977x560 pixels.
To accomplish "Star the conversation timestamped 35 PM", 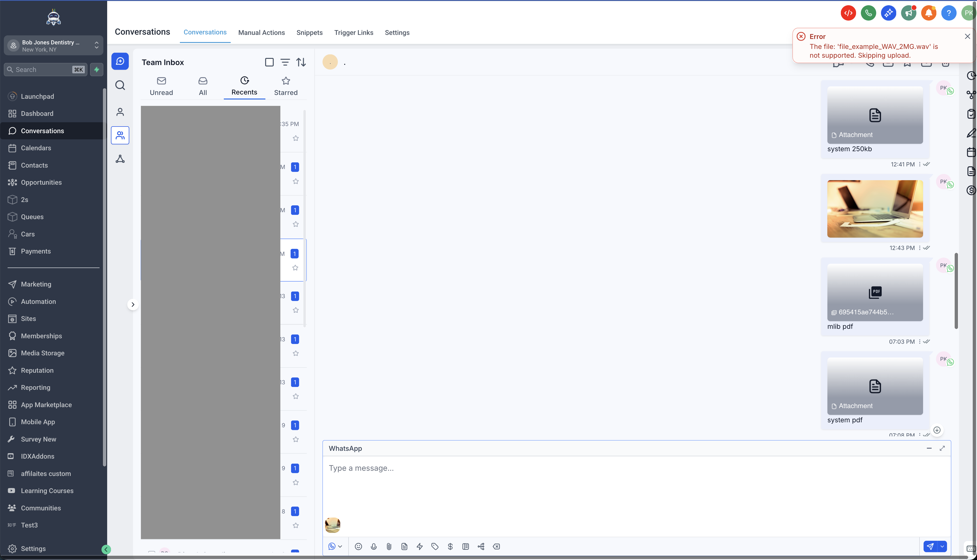I will [295, 138].
